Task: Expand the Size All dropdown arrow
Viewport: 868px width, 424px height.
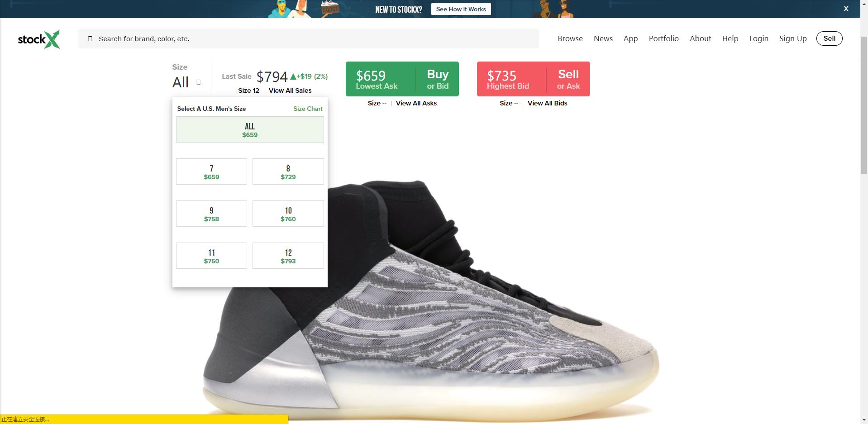Action: pos(198,82)
